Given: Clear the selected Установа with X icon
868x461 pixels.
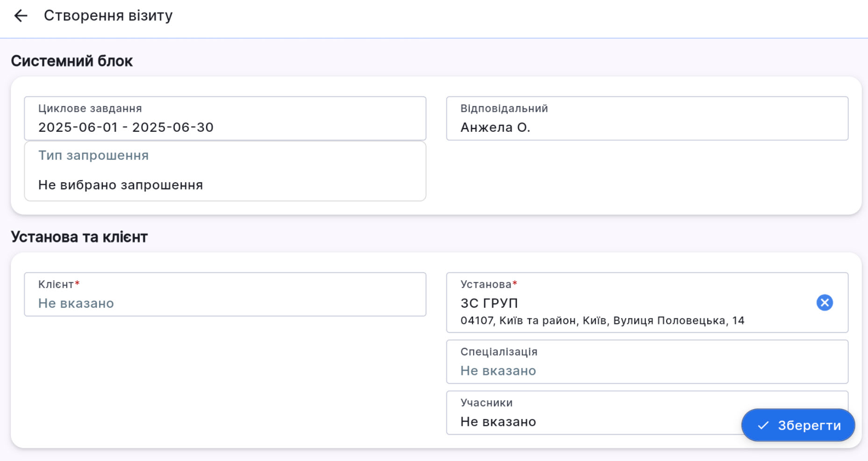Looking at the screenshot, I should 825,303.
